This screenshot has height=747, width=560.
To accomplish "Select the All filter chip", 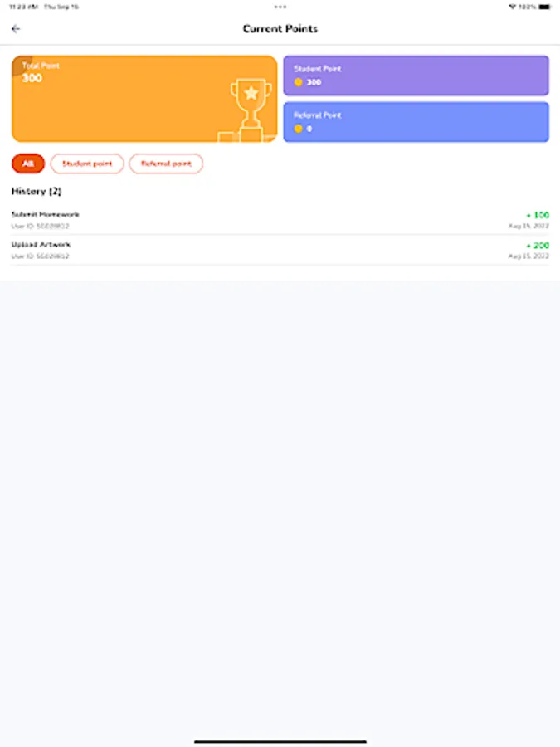I will 28,164.
